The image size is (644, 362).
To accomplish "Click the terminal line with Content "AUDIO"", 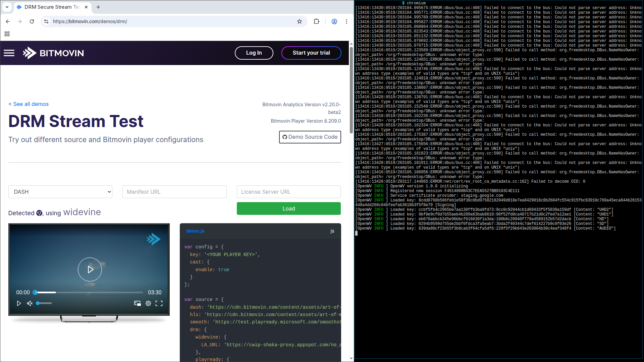I will (x=485, y=228).
